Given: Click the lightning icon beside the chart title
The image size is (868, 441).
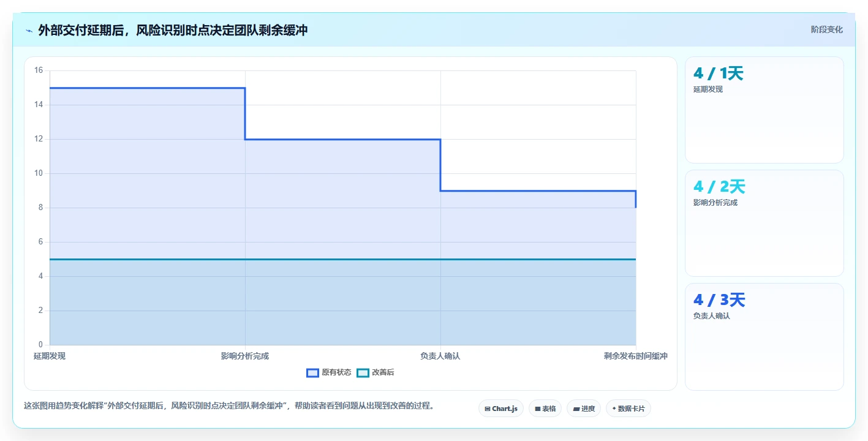Looking at the screenshot, I should pyautogui.click(x=29, y=31).
